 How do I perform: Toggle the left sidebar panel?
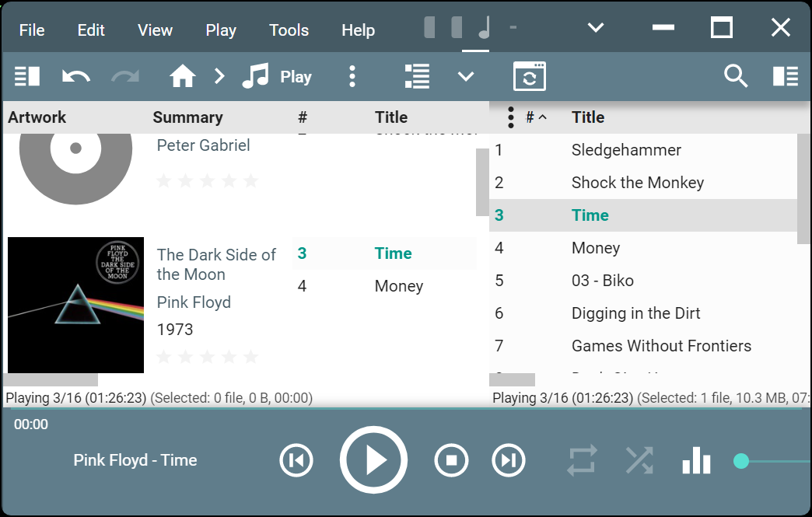(x=27, y=76)
